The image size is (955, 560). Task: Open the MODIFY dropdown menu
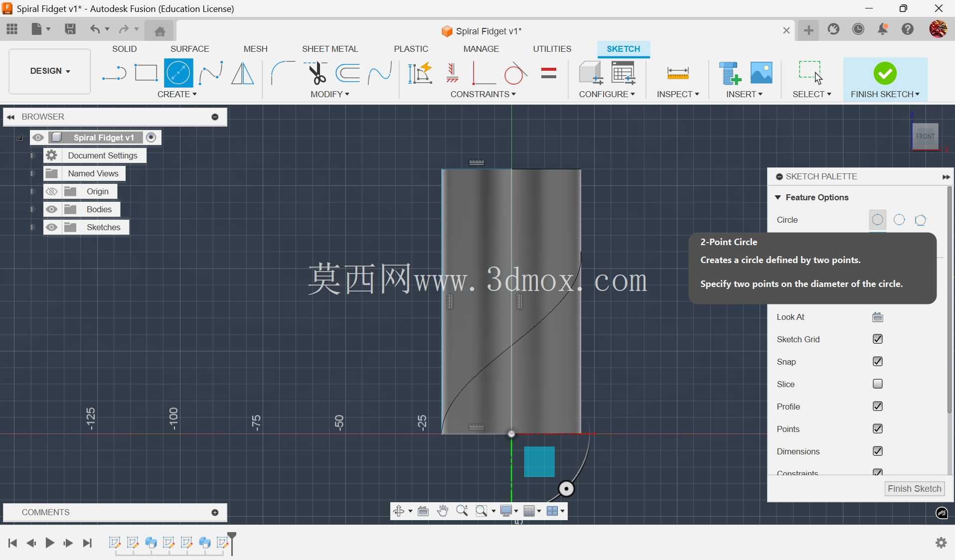click(x=329, y=94)
